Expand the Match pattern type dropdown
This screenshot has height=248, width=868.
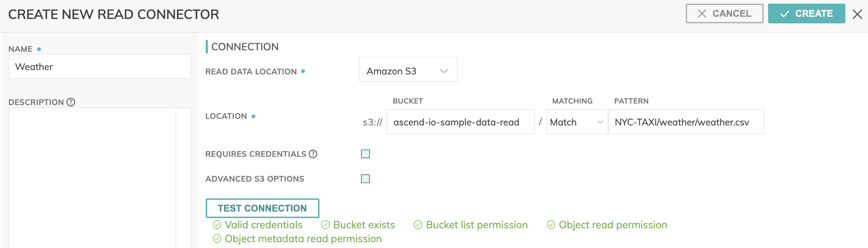pos(577,122)
